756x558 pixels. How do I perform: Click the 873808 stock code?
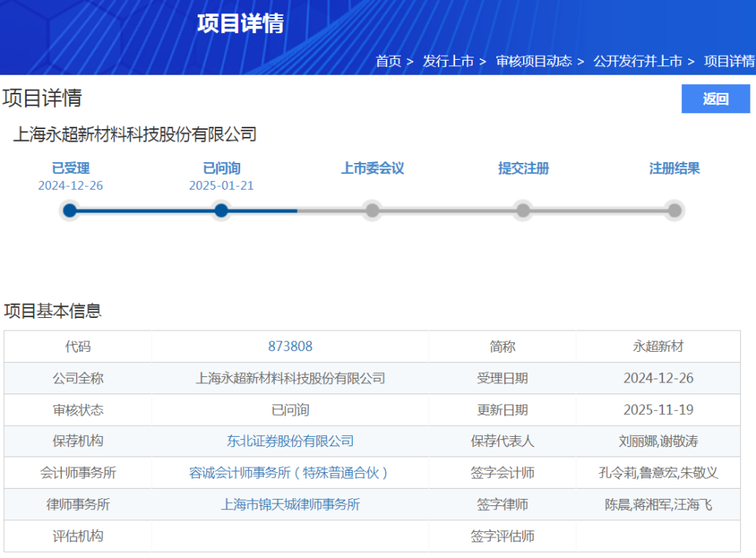pos(291,346)
